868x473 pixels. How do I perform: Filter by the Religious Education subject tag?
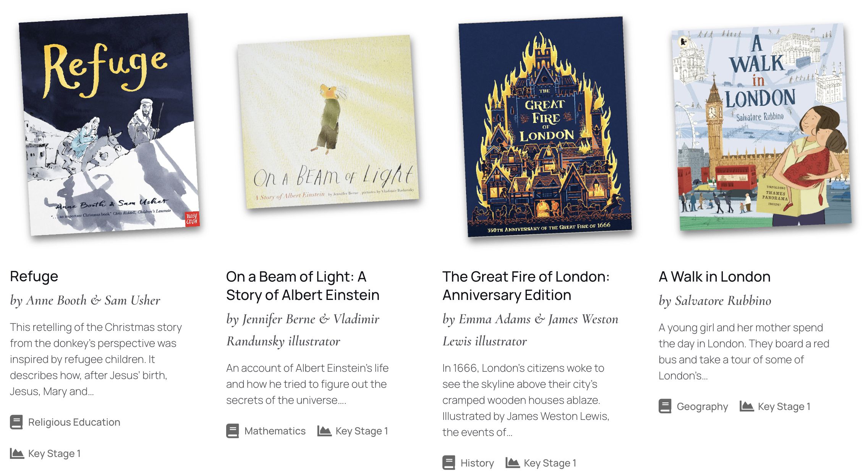click(74, 422)
